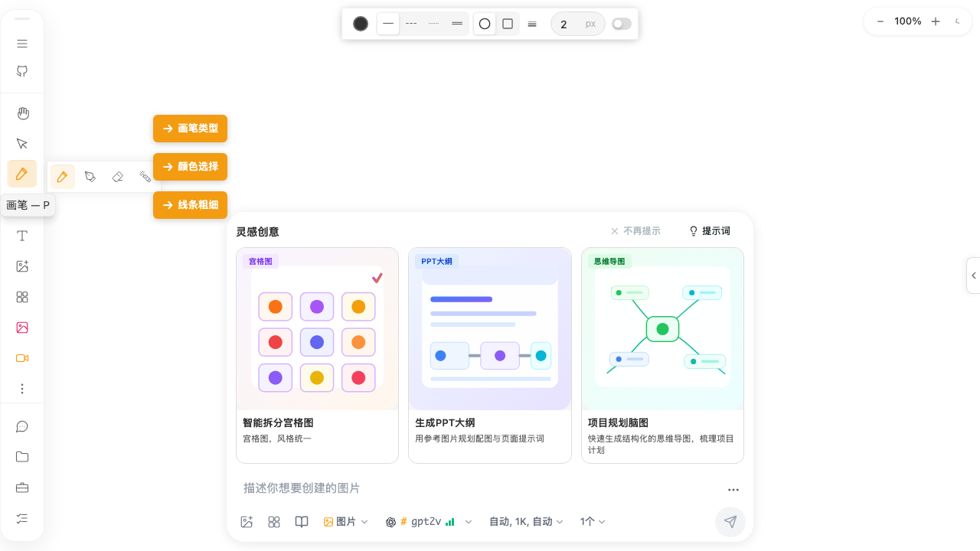This screenshot has width=980, height=551.
Task: Open the grid layout tool in the sidebar
Action: [x=22, y=297]
